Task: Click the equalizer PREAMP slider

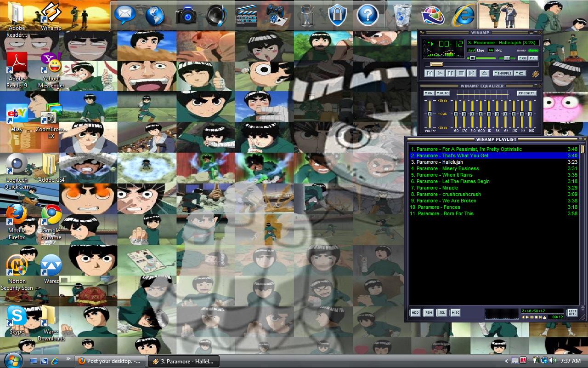Action: click(x=430, y=114)
